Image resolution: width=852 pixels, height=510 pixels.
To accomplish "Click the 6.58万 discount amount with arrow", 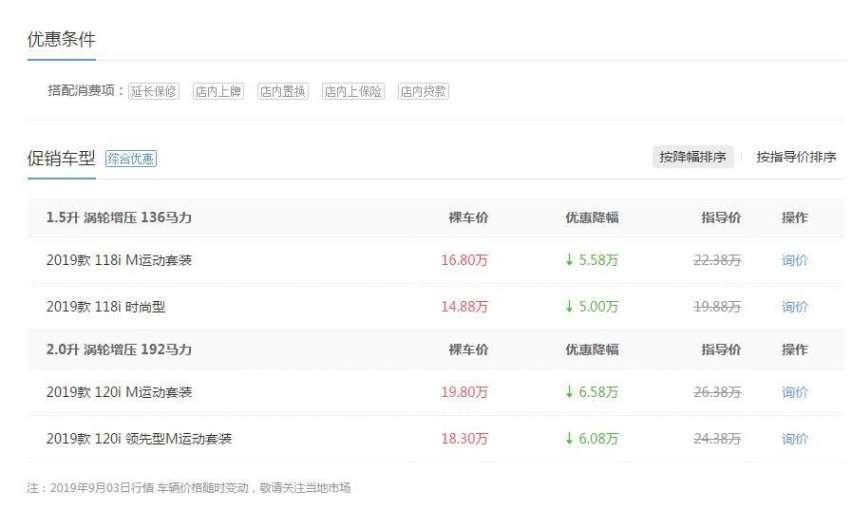I will 591,392.
